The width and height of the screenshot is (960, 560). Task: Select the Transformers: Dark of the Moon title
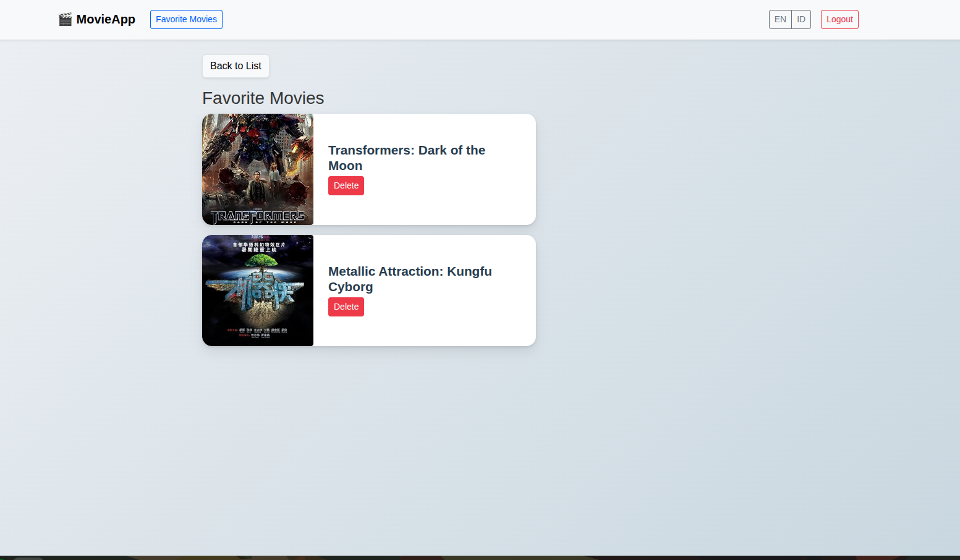tap(407, 158)
